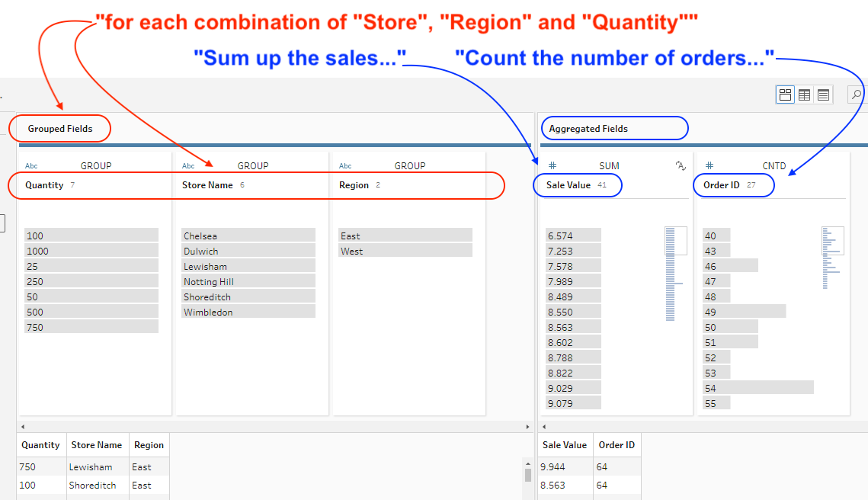Select the East value in Region
The image size is (868, 500).
tap(405, 236)
